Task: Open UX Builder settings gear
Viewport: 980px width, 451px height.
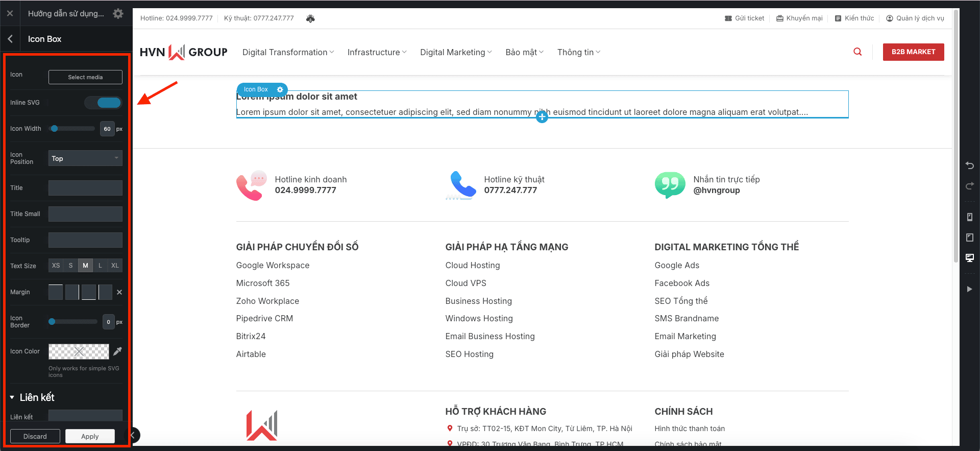Action: [x=118, y=14]
